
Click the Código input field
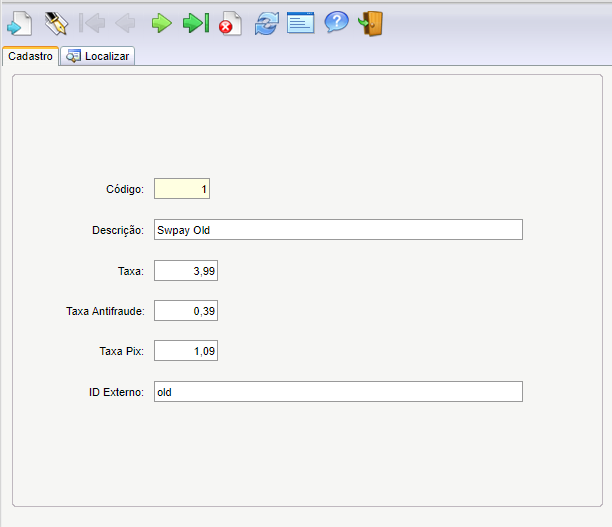182,189
